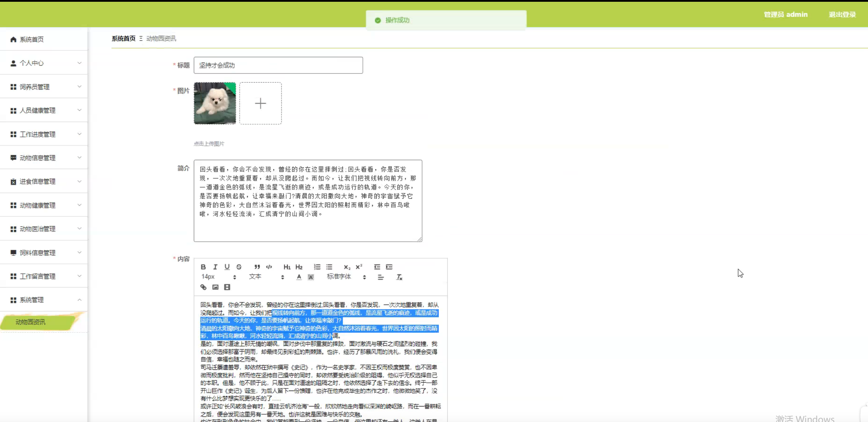Open 系统首页 in the sidebar

[31, 39]
